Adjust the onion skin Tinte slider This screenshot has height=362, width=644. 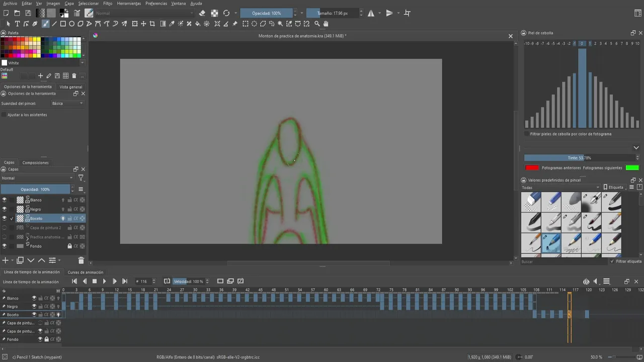coord(580,158)
